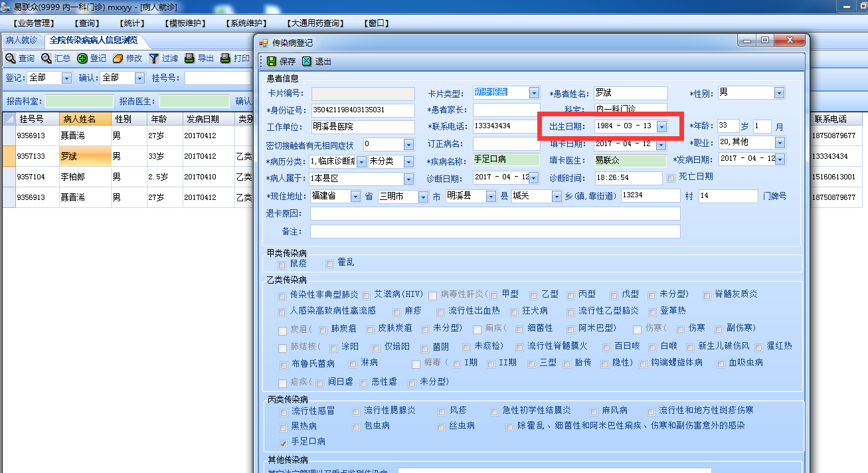The image size is (868, 473).
Task: Click the 修改 edit eraser icon
Action: pyautogui.click(x=118, y=58)
